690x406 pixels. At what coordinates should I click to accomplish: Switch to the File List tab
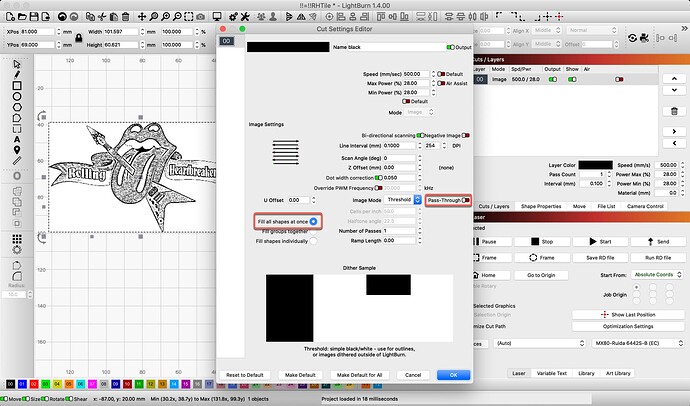point(606,206)
